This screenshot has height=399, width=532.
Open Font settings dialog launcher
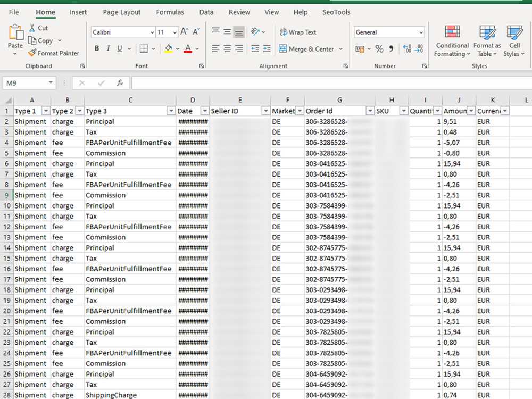point(202,66)
